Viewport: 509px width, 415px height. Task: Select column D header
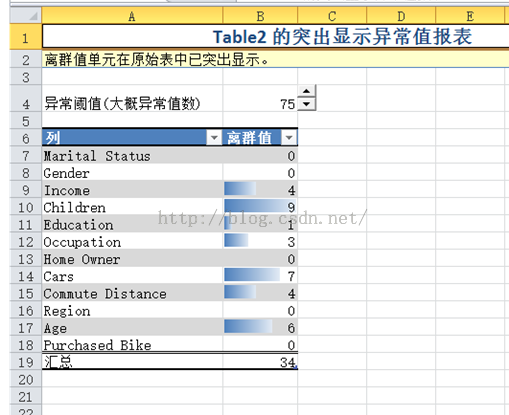401,16
